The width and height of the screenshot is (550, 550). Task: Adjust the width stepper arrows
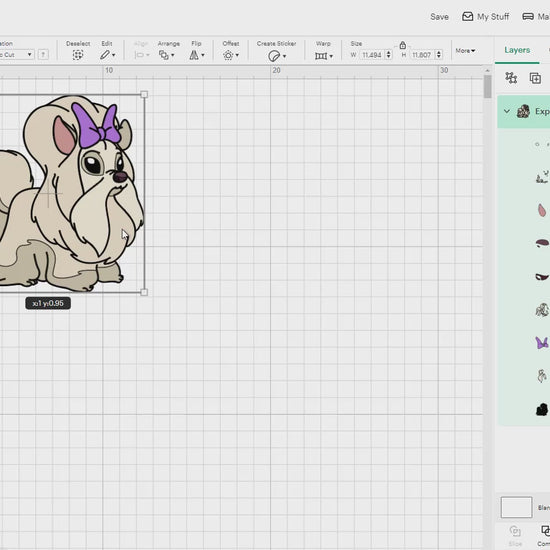[x=388, y=55]
